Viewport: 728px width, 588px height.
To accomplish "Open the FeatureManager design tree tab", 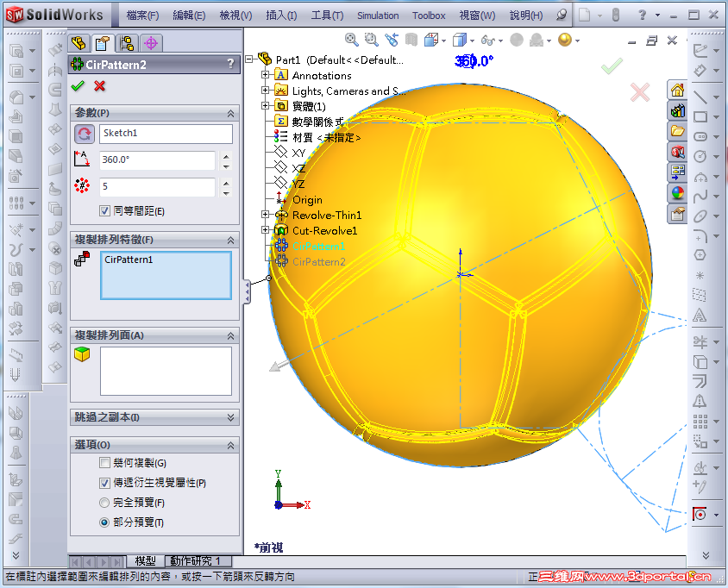I will (x=79, y=43).
